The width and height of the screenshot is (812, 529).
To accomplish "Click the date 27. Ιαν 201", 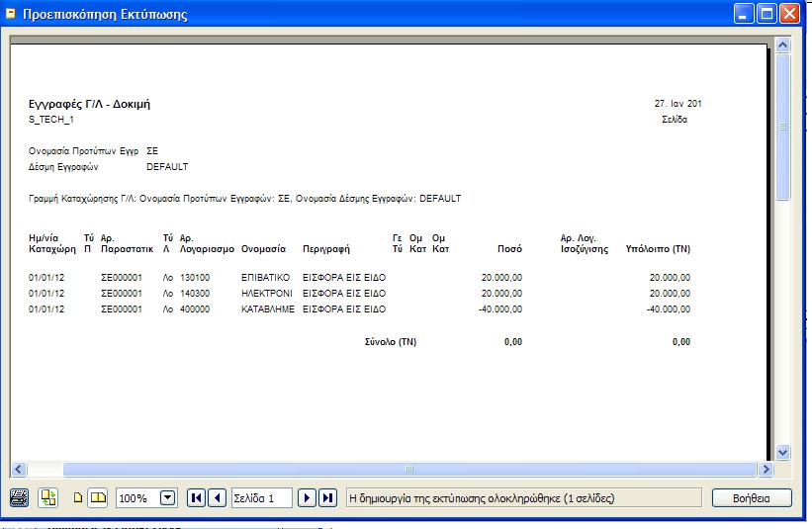I will (x=677, y=104).
